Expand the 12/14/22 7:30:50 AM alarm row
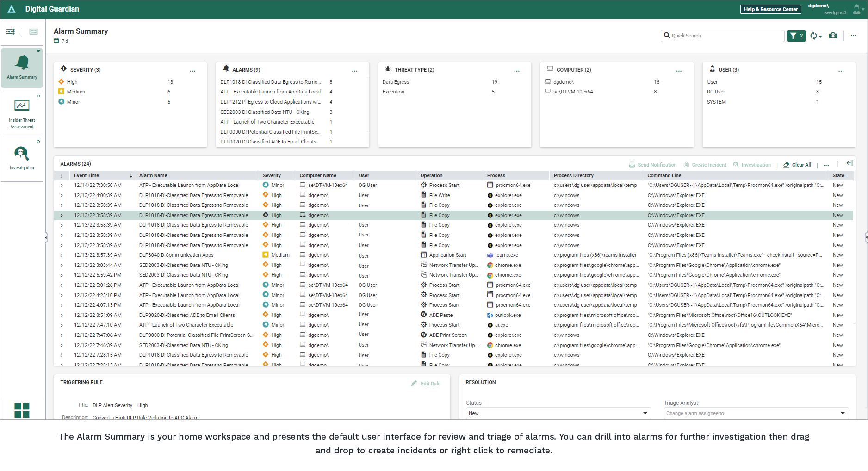 click(62, 185)
